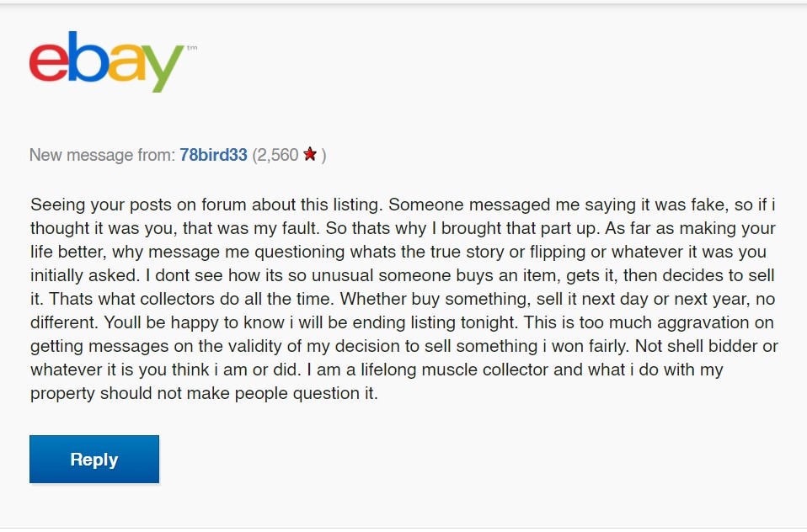Viewport: 807px width, 532px height.
Task: Click the line beginning "getting messages on the validity"
Action: pyautogui.click(x=404, y=346)
